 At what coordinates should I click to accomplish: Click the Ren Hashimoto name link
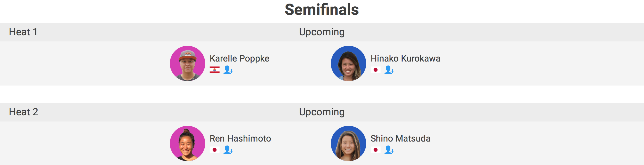click(240, 139)
